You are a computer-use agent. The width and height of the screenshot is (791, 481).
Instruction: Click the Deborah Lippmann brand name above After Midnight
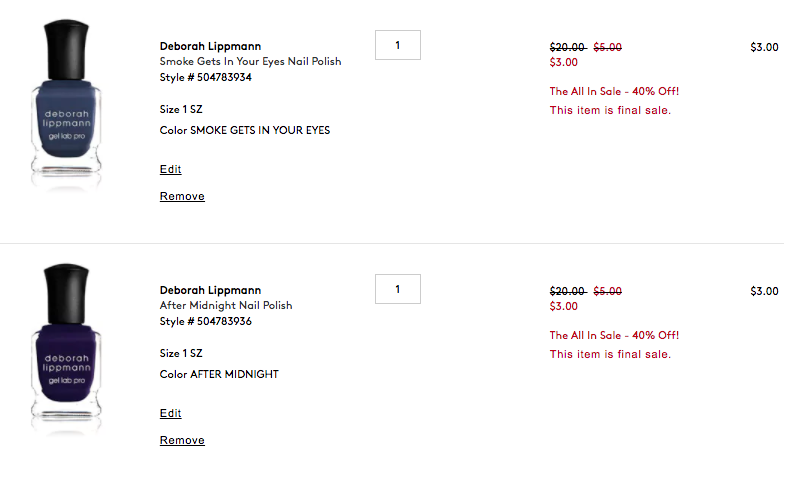(210, 290)
